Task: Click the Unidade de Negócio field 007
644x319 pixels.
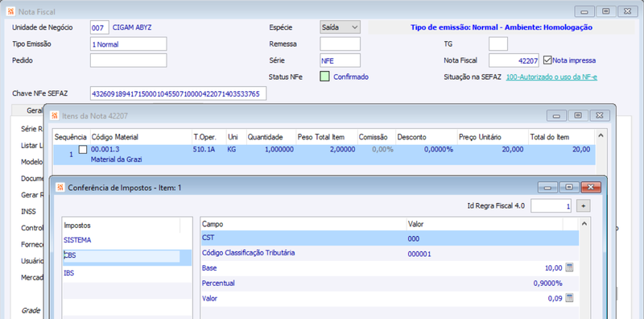Action: (99, 27)
